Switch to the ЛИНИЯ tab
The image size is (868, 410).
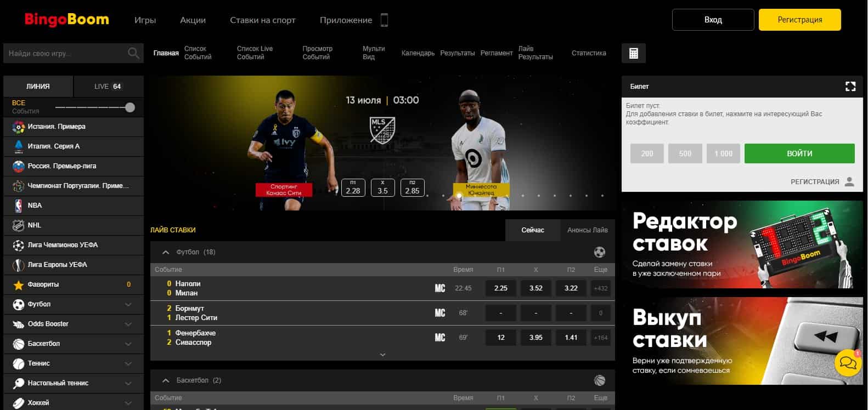[38, 86]
